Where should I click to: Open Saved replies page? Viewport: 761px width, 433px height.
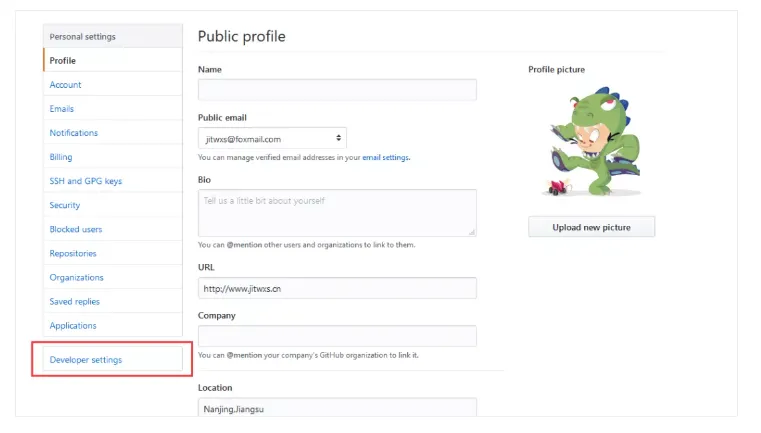[x=75, y=301]
